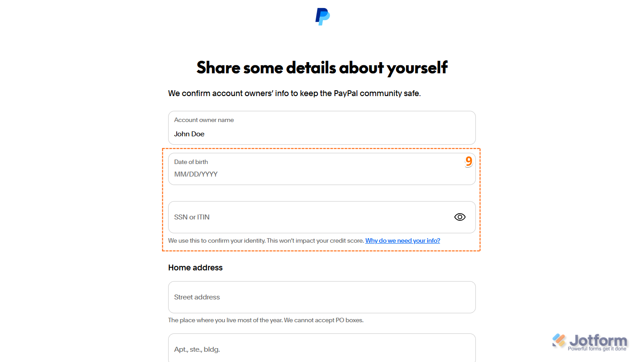Screen dimensions: 644x362
Task: Click the "Powerful forms get it done" tagline
Action: coord(597,348)
